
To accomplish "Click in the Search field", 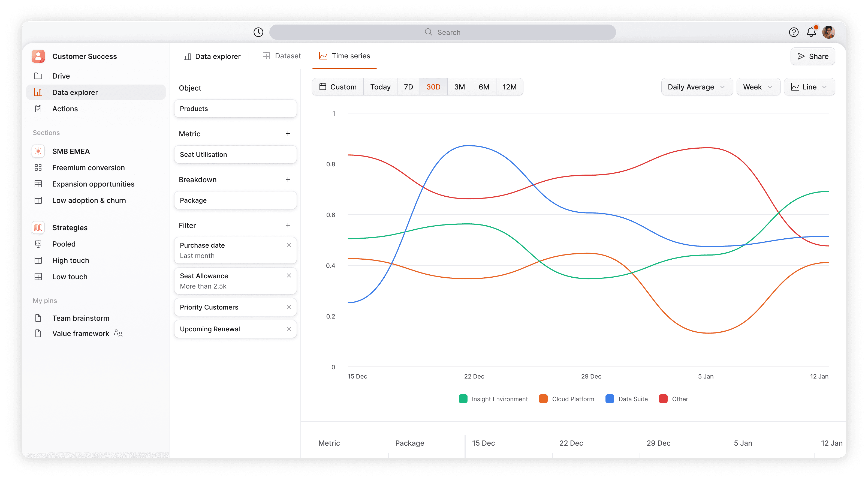I will [x=442, y=32].
